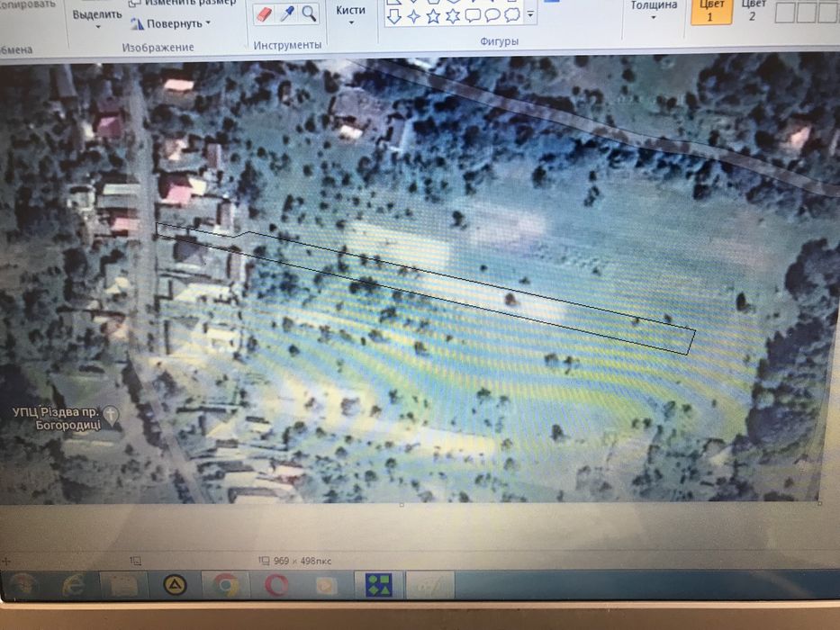
Task: Select the down arrow shape
Action: coord(393,16)
